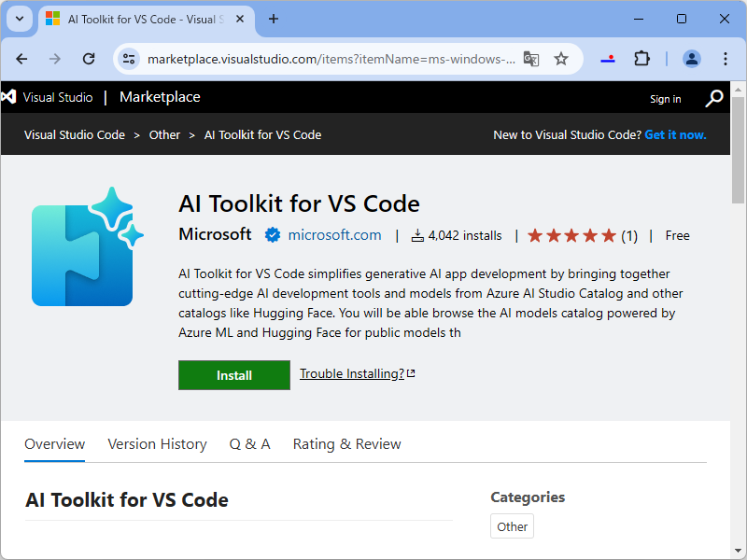This screenshot has height=560, width=747.
Task: Select the Marketplace search icon
Action: [714, 97]
